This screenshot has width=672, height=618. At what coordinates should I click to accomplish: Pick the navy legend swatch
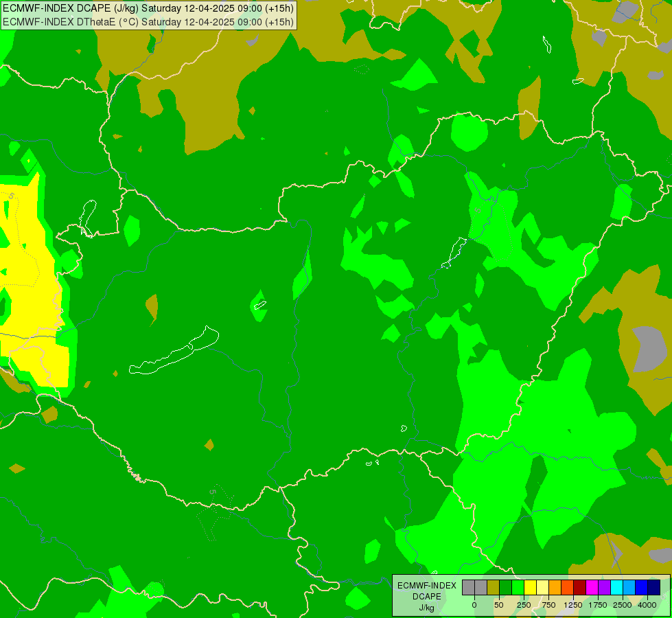(x=654, y=587)
